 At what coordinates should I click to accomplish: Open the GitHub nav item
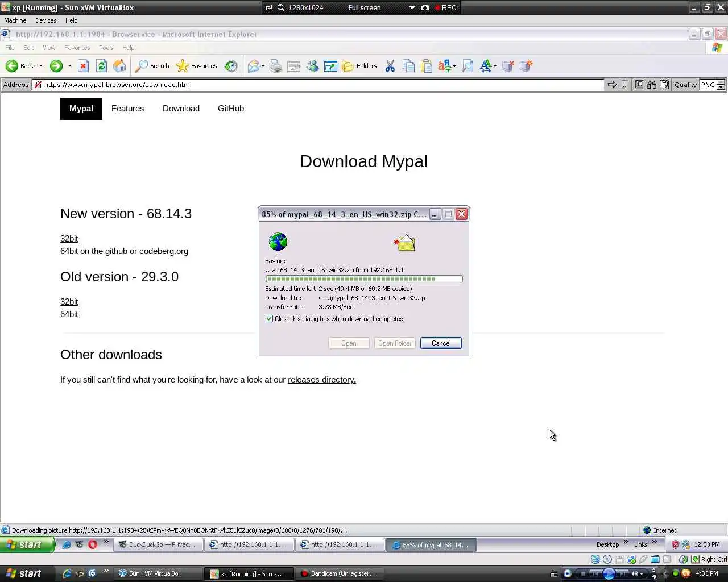(x=231, y=109)
